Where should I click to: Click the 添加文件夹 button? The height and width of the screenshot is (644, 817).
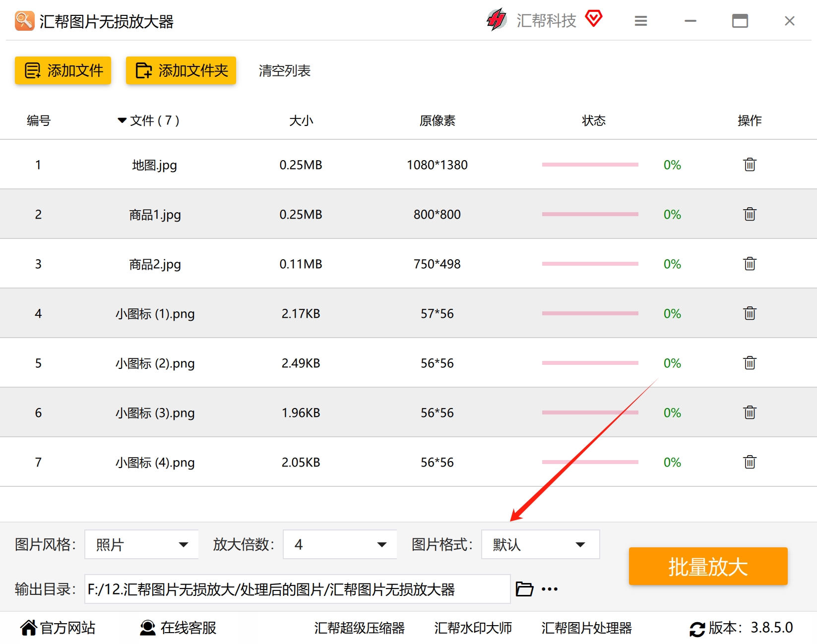(181, 70)
